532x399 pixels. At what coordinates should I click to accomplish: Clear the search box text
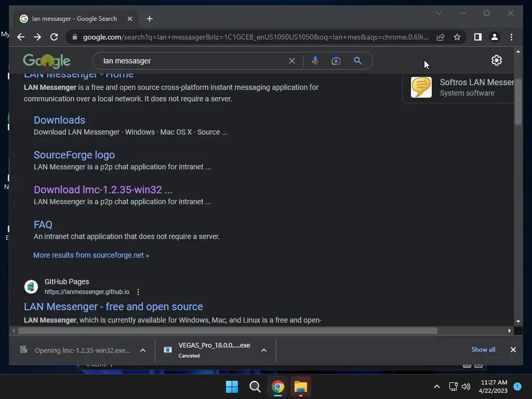pos(292,61)
